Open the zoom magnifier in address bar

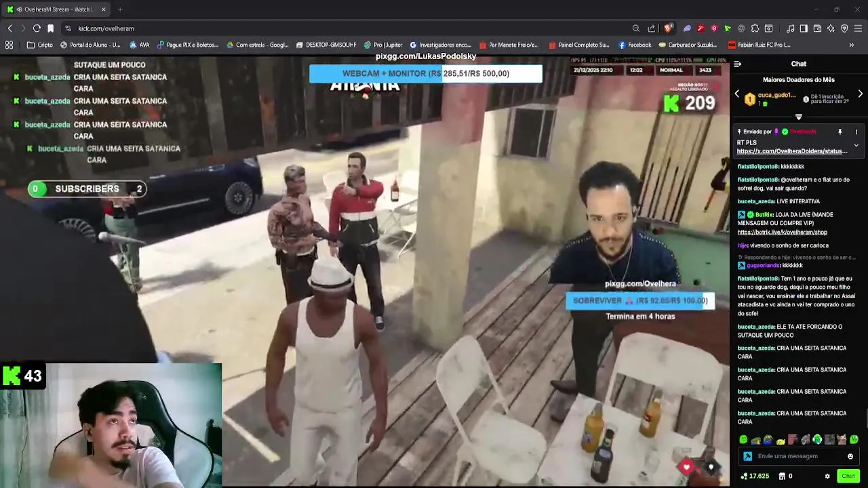click(636, 28)
